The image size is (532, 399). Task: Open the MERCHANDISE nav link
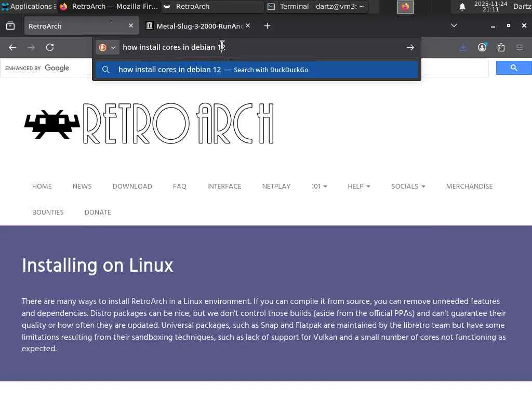(469, 187)
